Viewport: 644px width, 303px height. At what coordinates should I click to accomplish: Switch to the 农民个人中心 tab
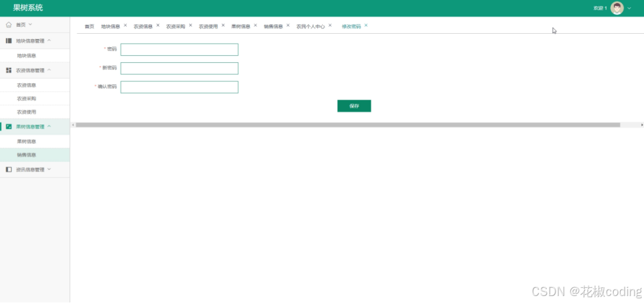(x=311, y=26)
